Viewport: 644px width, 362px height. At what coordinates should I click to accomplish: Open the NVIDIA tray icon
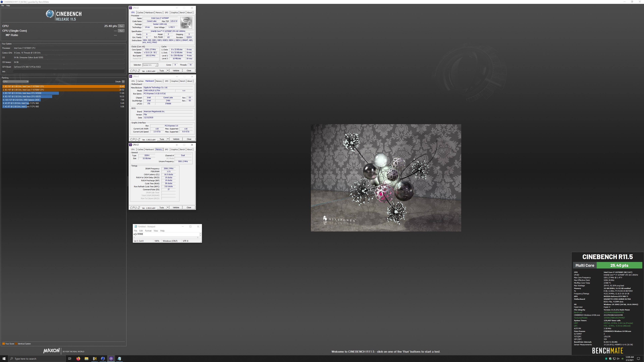click(622, 359)
